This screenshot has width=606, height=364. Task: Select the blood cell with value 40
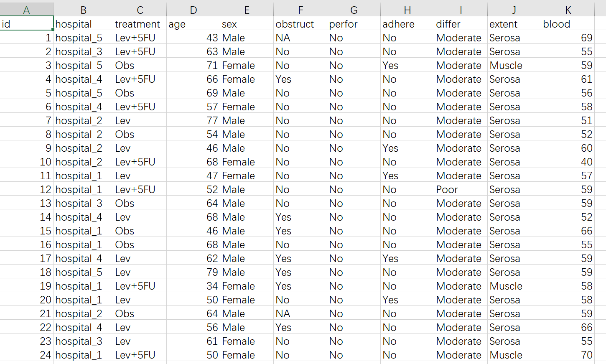click(x=568, y=162)
